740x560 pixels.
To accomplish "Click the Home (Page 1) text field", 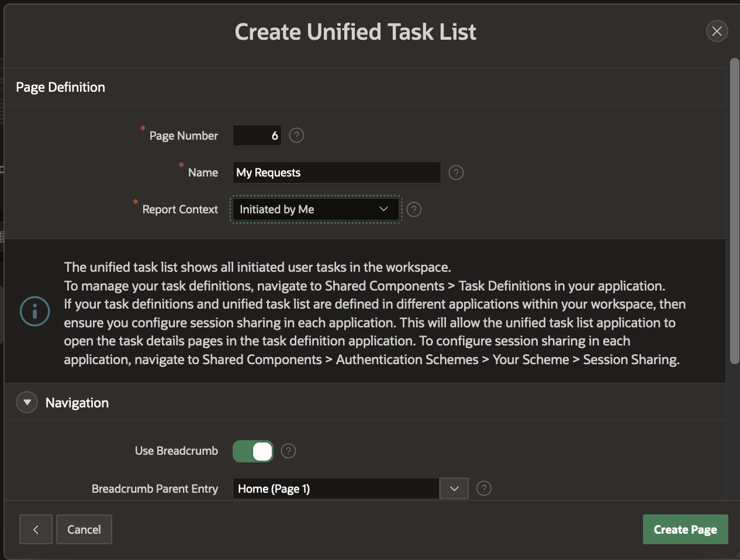I will point(336,488).
